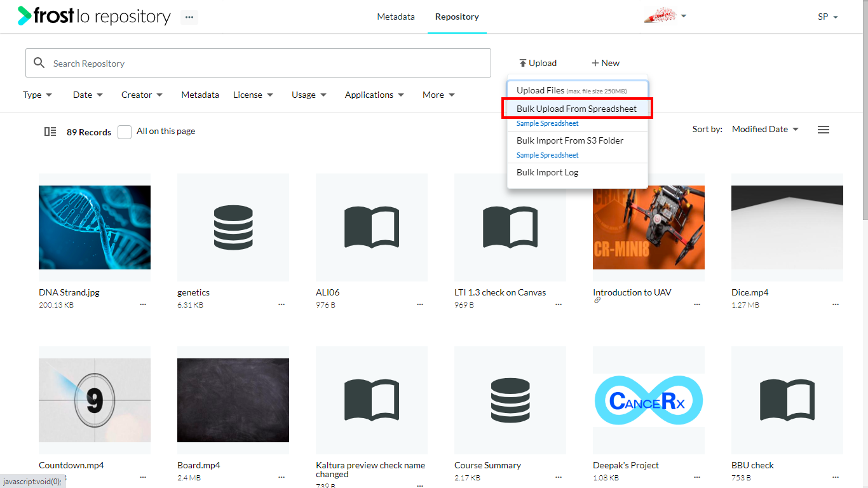
Task: Open the DNA Strand.jpg title link
Action: point(69,292)
